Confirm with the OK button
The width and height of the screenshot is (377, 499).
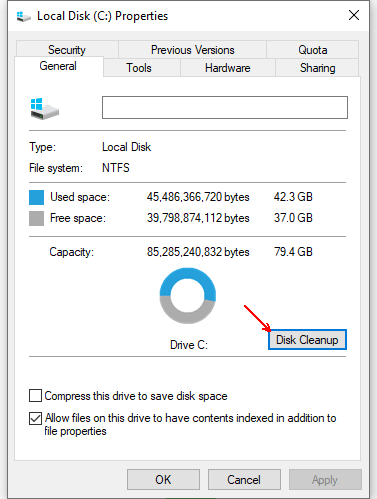coord(163,480)
